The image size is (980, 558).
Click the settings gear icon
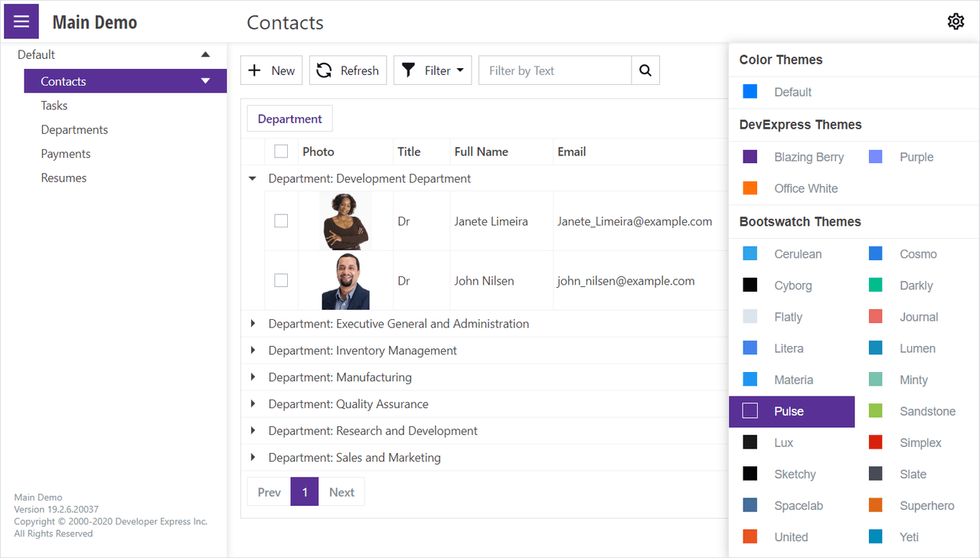click(955, 21)
